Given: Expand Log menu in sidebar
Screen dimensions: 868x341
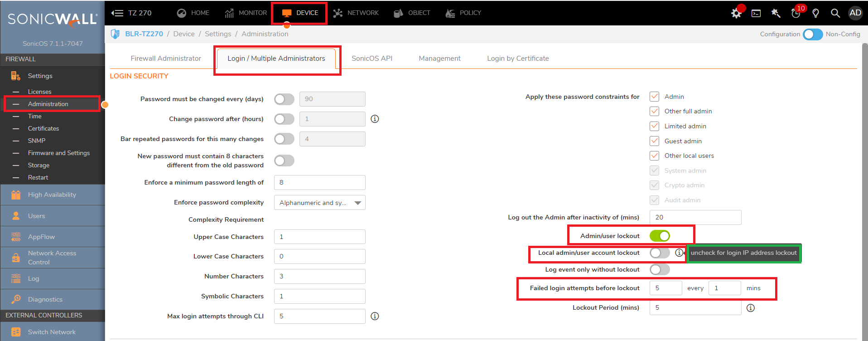Looking at the screenshot, I should coord(53,278).
